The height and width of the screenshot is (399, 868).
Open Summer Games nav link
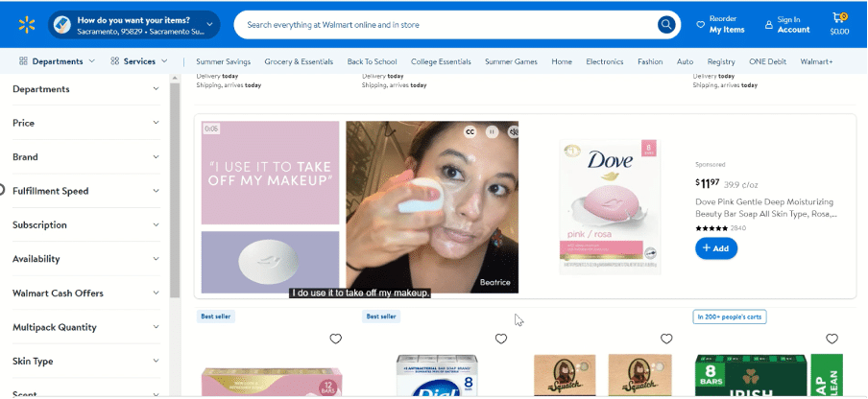click(511, 62)
